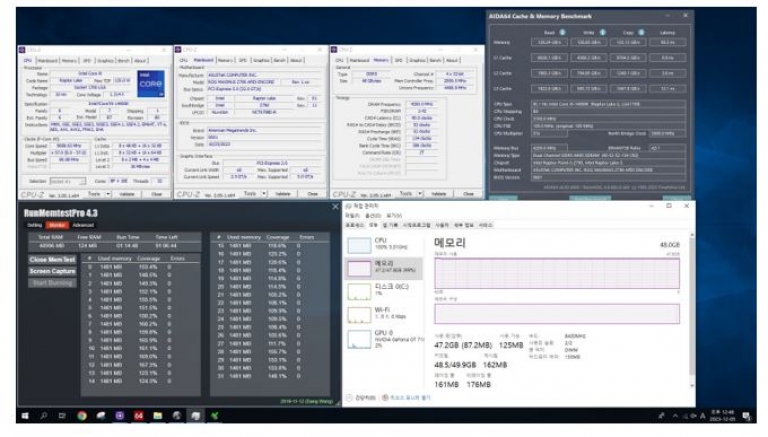Select 메모리 graph thumbnail in Task Manager sidebar
This screenshot has height=437, width=768.
(359, 268)
